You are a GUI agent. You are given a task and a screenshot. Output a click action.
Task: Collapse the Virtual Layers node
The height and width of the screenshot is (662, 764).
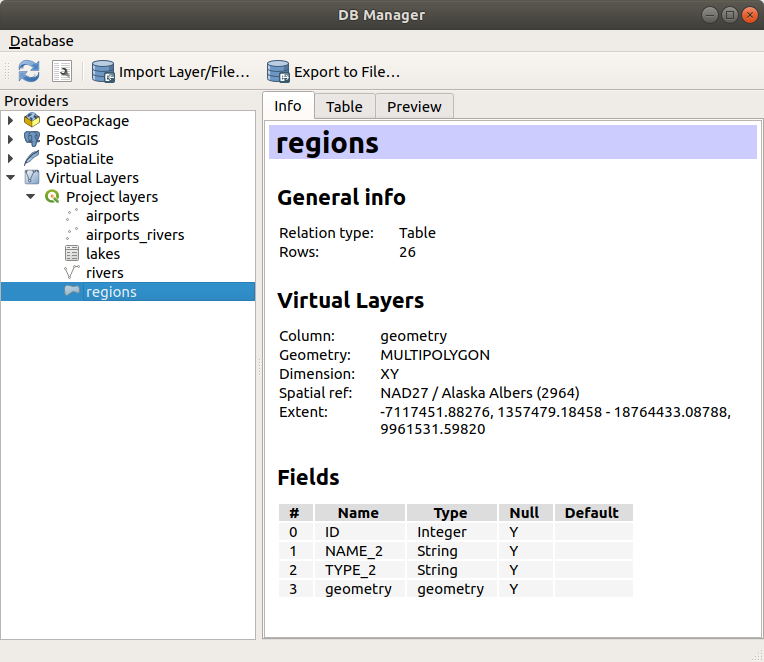(11, 178)
